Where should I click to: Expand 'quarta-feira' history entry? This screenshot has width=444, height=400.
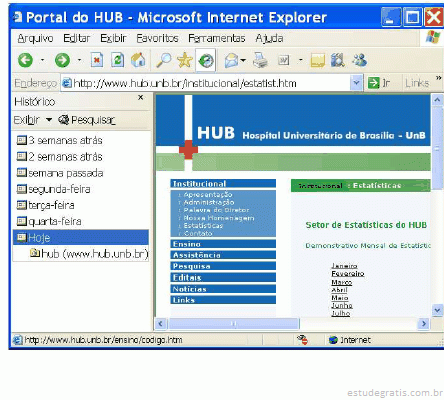pos(49,221)
